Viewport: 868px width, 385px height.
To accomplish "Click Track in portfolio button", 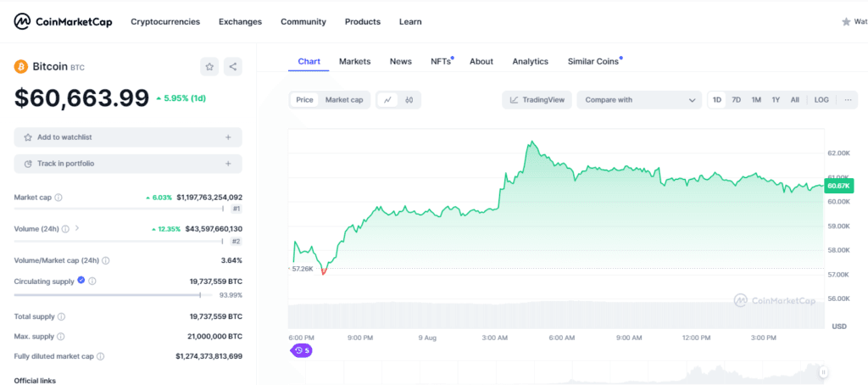I will (128, 164).
